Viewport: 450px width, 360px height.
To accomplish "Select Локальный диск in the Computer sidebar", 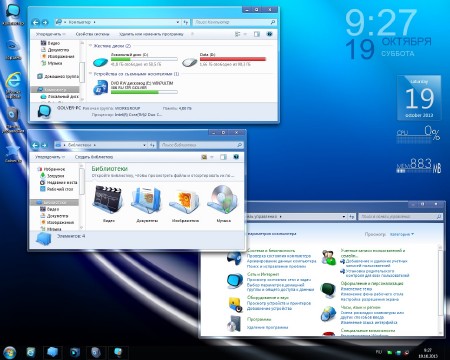I will [x=59, y=96].
